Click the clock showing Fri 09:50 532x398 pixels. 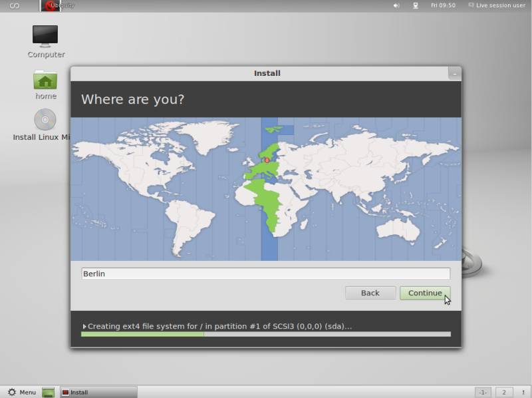(x=443, y=5)
